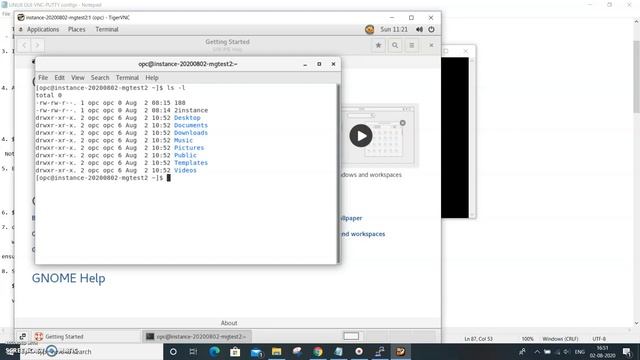Open the wallpaper link behind terminal
This screenshot has height=360, width=640.
tap(351, 218)
